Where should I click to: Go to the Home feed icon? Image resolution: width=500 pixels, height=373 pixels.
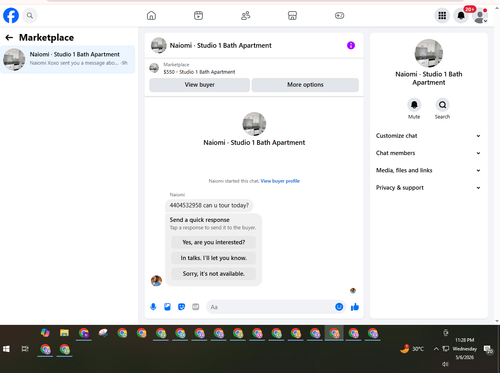point(151,16)
